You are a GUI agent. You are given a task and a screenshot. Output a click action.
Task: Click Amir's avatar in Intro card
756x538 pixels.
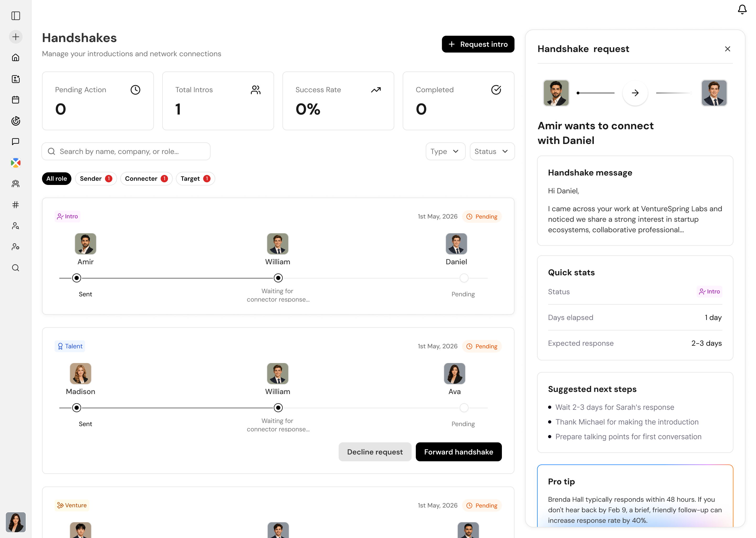click(85, 244)
